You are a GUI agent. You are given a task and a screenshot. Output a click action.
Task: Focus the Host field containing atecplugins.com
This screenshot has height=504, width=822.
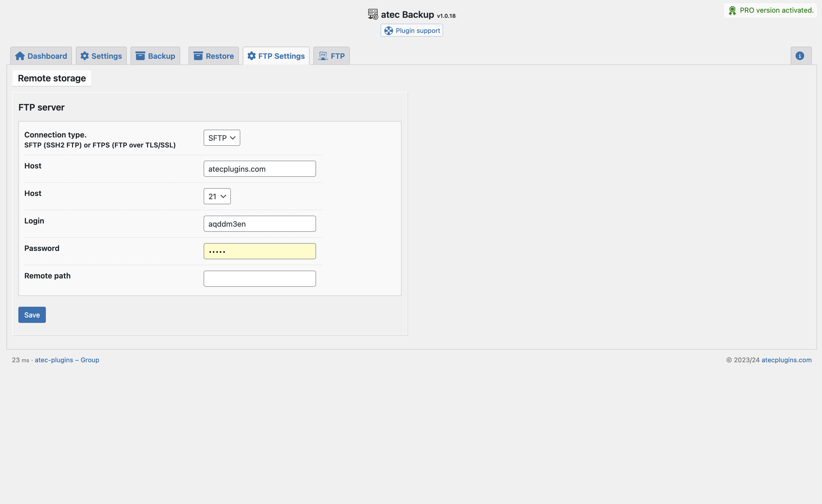tap(259, 169)
